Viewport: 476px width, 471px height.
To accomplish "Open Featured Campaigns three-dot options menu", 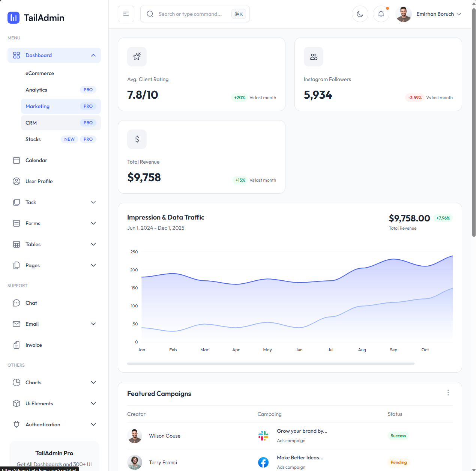I will point(448,393).
